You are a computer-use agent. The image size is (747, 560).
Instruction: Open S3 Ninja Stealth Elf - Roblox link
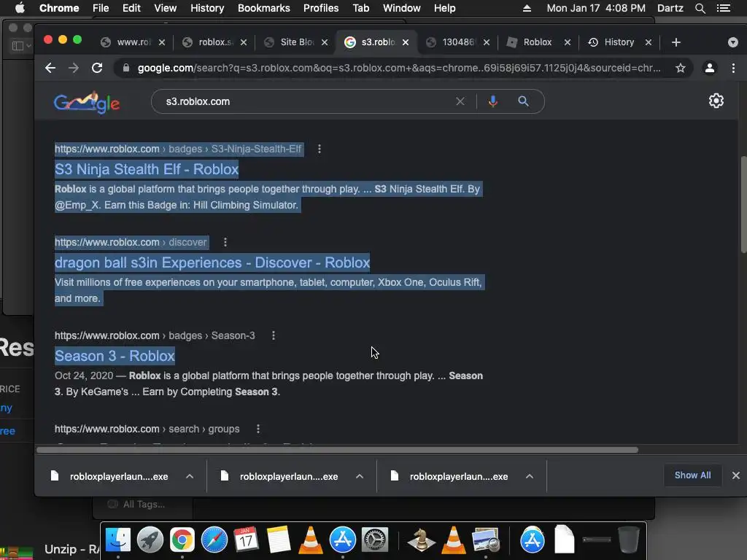[146, 169]
